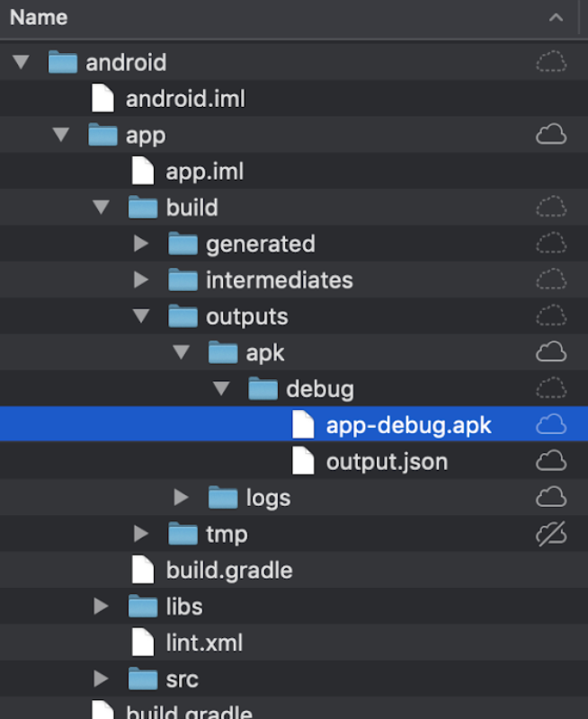Screen dimensions: 588x719
Task: Expand the libs folder
Action: click(x=101, y=606)
